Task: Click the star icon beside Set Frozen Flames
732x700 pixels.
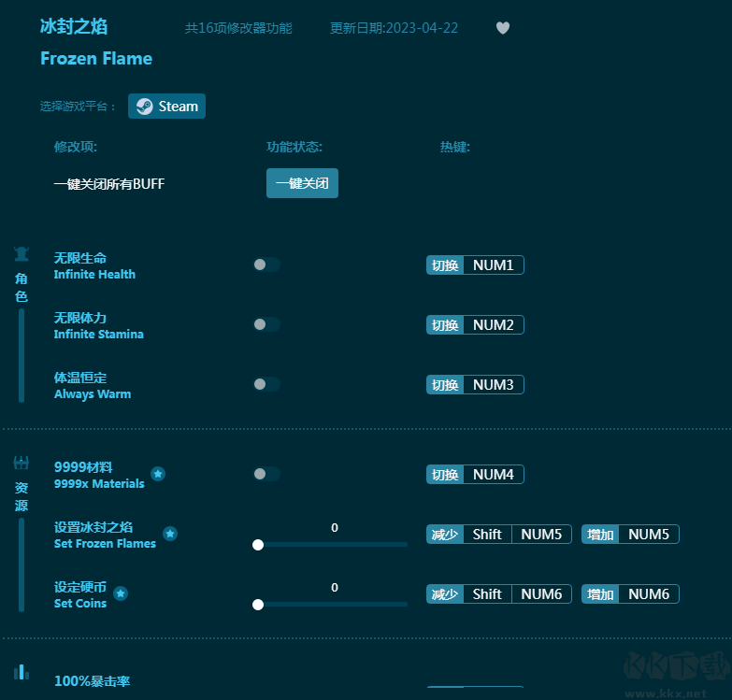Action: click(170, 534)
